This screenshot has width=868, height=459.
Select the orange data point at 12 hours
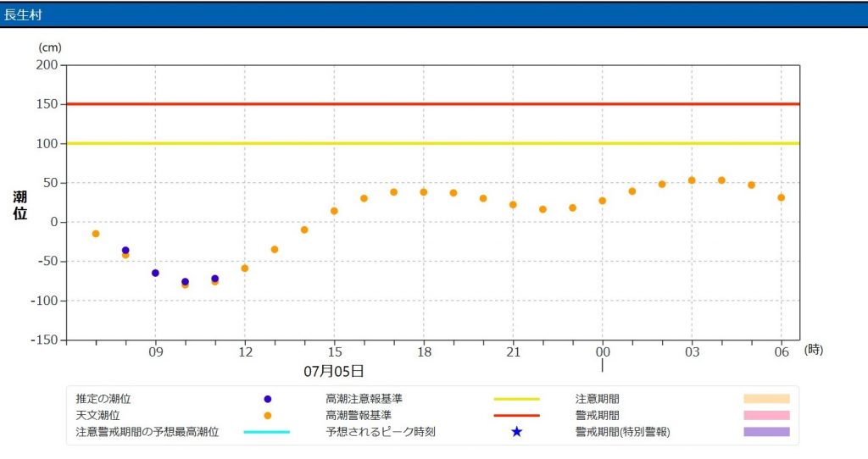245,268
